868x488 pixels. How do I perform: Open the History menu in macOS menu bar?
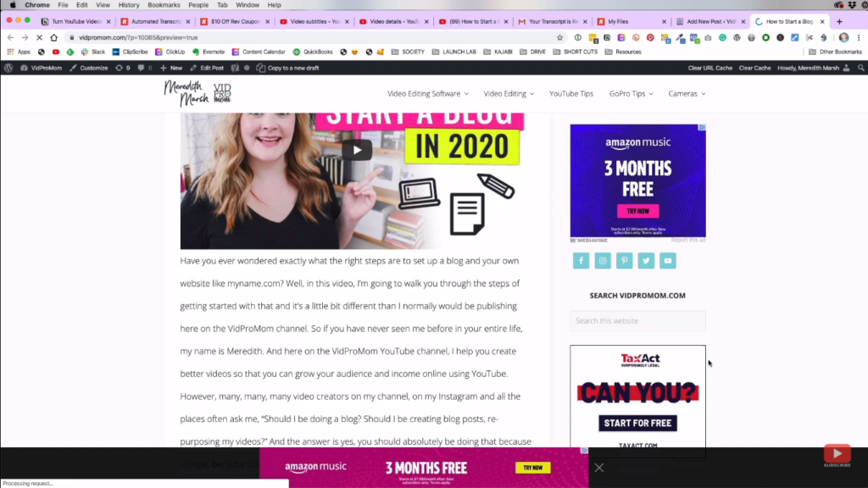[x=129, y=5]
